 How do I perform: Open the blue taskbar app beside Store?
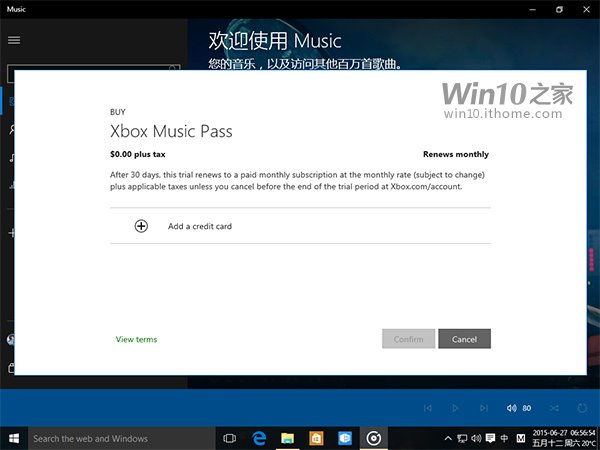pos(345,439)
